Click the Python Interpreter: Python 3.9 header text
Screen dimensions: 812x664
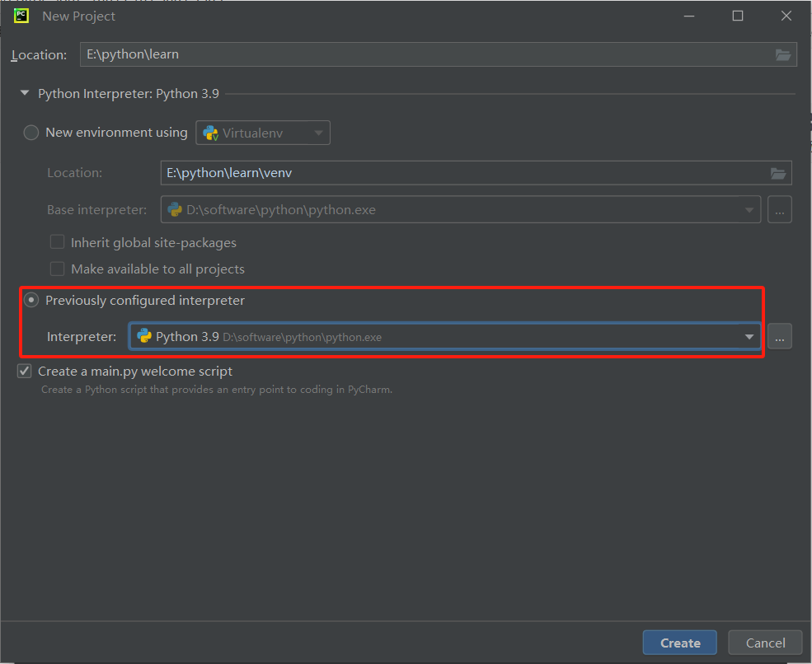(129, 94)
